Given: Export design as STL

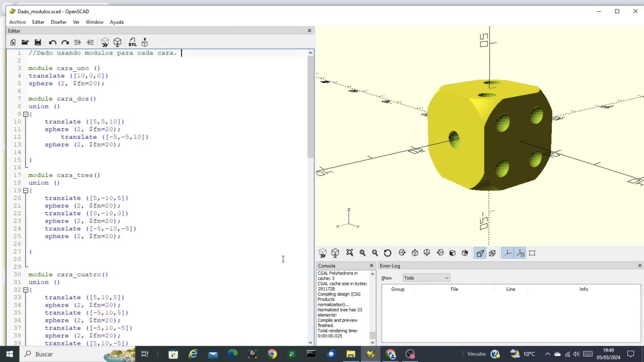Looking at the screenshot, I should 132,42.
